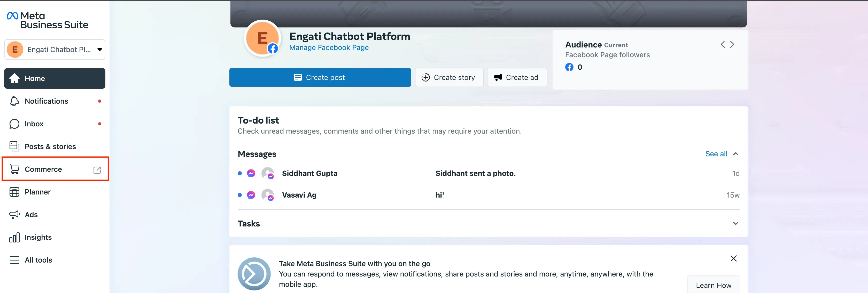Click Vasavi Ag's avatar
Image resolution: width=868 pixels, height=293 pixels.
point(268,195)
